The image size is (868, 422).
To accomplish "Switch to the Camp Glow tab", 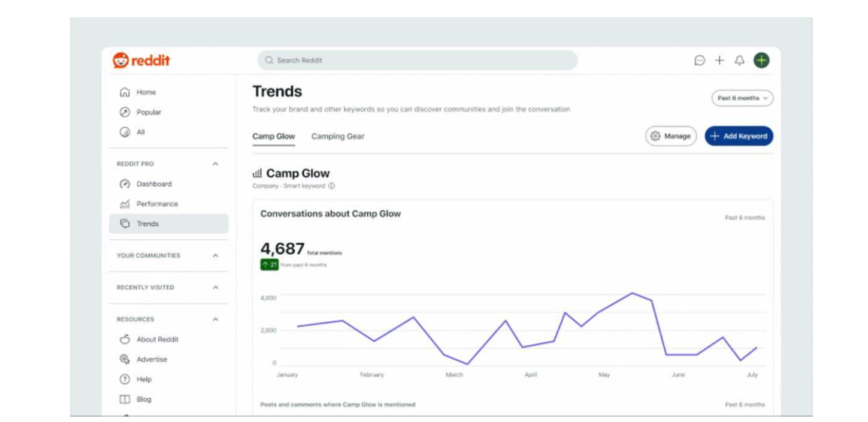I will click(274, 137).
